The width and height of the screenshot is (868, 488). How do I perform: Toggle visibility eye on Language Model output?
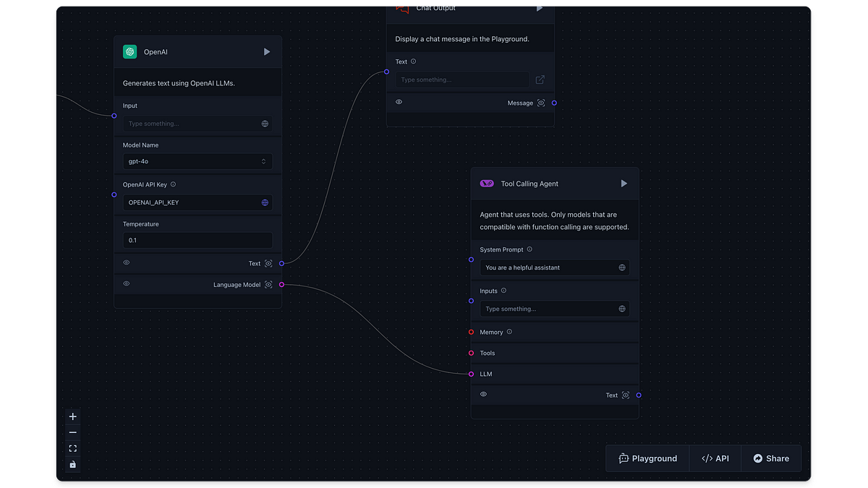tap(127, 284)
